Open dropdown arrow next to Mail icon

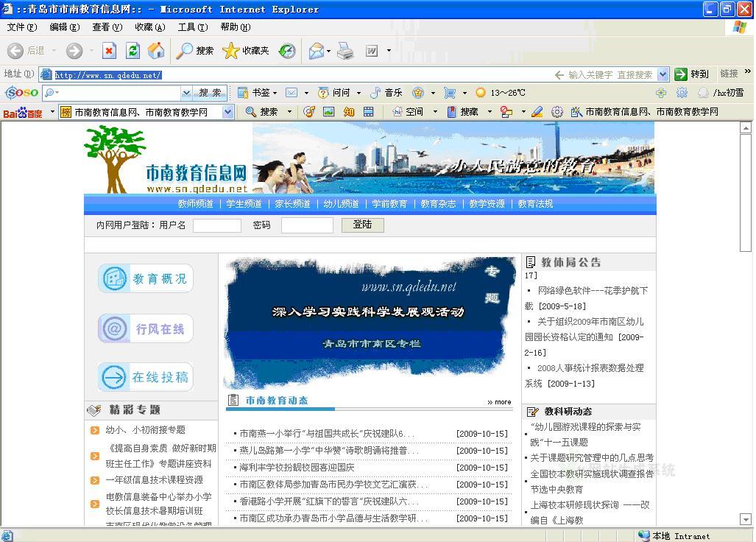click(329, 51)
